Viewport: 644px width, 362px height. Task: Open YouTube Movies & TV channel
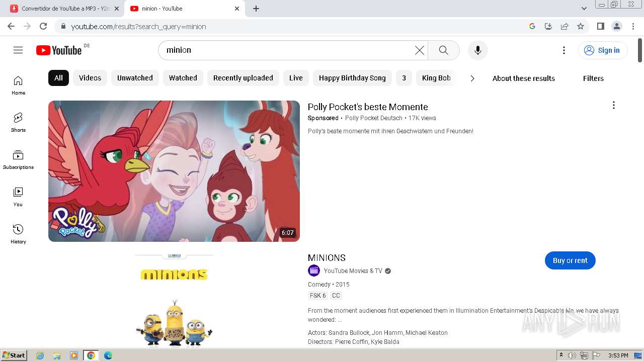353,271
